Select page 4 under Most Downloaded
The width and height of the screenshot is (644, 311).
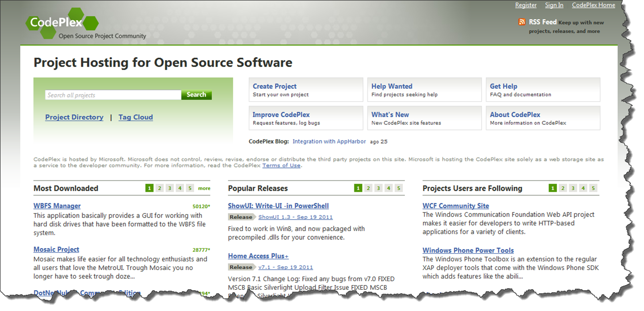(x=179, y=188)
